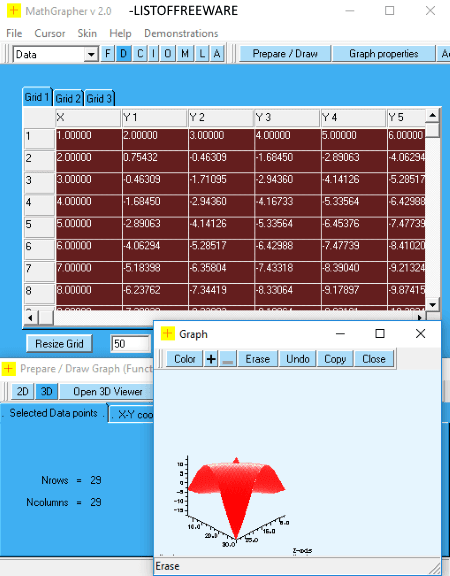Click MathGrapher yellow app icon in title bar

point(14,11)
